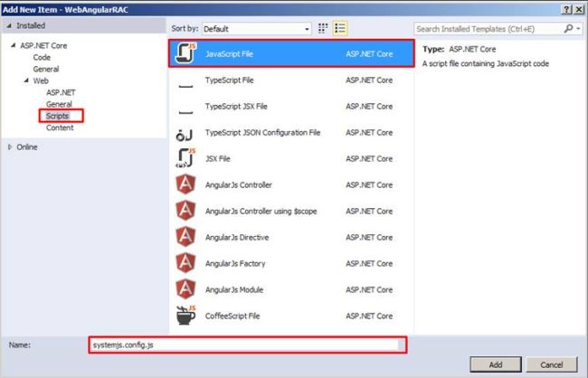The image size is (588, 378).
Task: Select the JavaScript File template name
Action: 229,54
